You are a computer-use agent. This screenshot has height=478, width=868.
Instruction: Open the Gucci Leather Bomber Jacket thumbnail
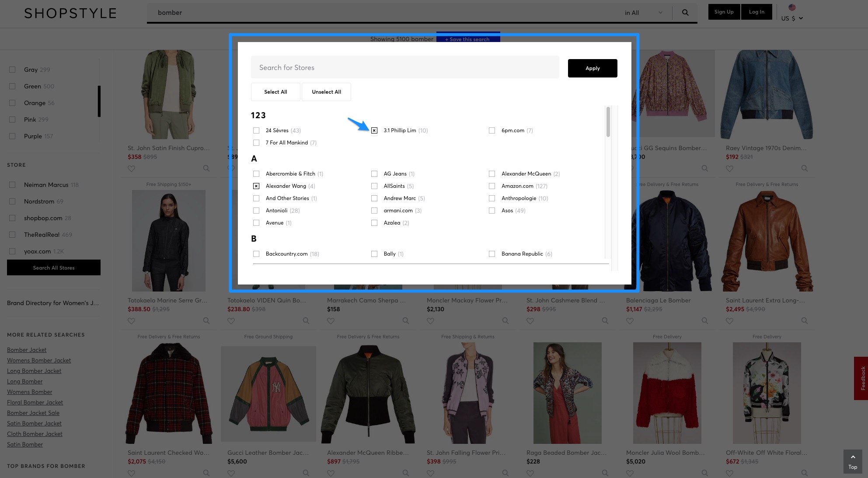point(268,394)
